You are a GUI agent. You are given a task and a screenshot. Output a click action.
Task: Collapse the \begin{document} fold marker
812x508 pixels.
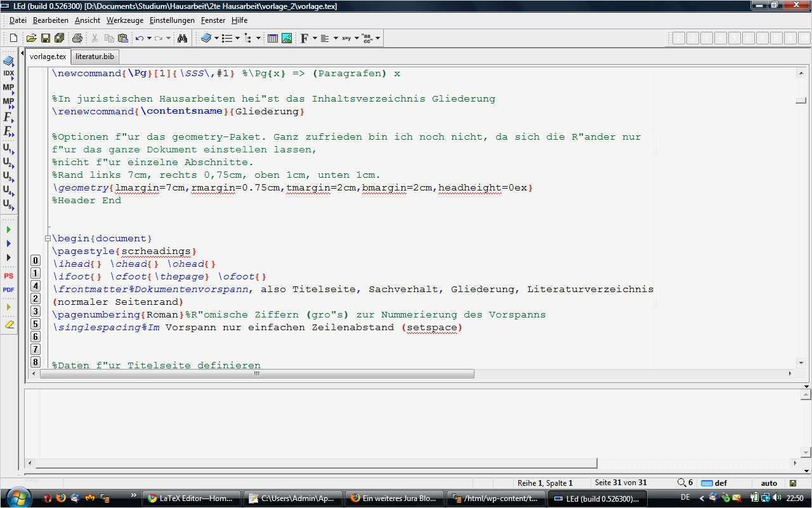48,239
